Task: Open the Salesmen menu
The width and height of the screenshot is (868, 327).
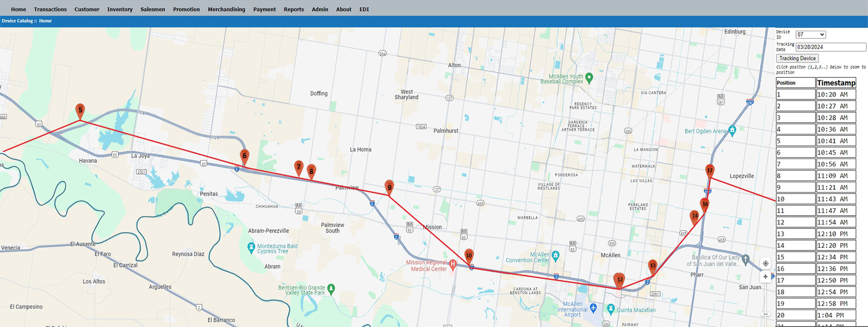Action: [153, 9]
